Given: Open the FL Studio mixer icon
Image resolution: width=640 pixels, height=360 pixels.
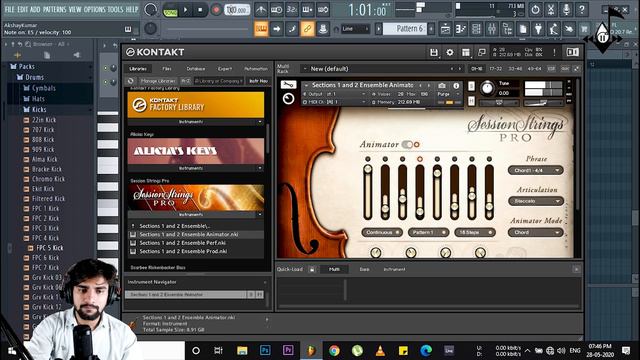Looking at the screenshot, I should tap(492, 29).
